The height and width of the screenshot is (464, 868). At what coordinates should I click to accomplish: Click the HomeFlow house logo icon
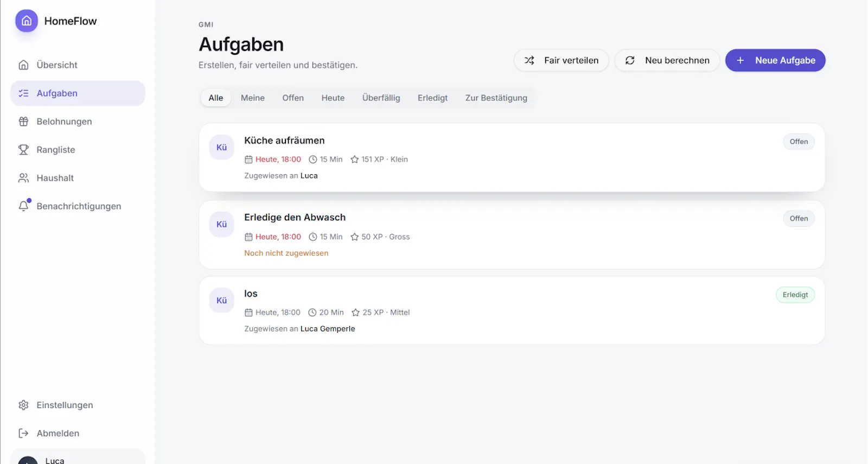click(x=27, y=21)
